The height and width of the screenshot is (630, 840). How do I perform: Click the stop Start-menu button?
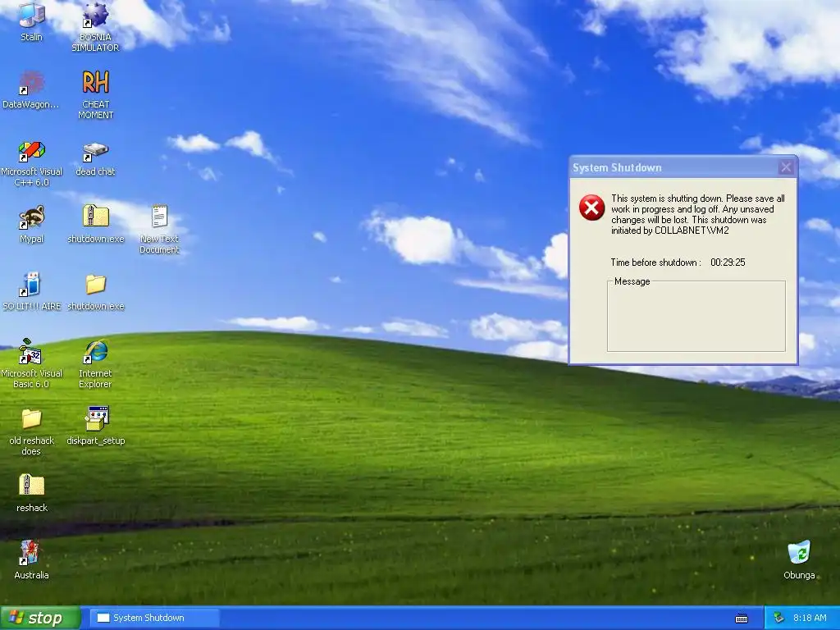(x=40, y=618)
